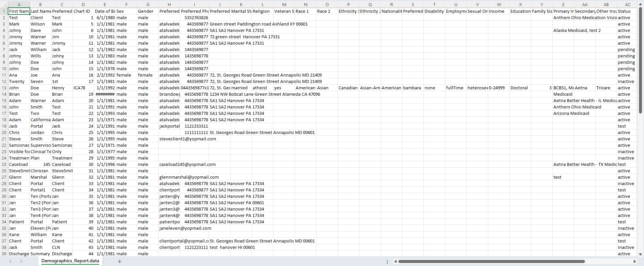Select the 'Disability' header cell
This screenshot has height=266, width=644.
point(434,11)
